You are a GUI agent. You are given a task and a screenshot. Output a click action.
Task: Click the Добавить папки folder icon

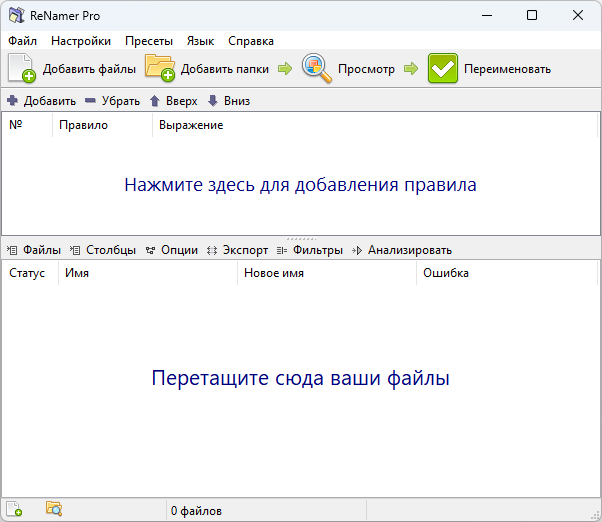[x=160, y=68]
